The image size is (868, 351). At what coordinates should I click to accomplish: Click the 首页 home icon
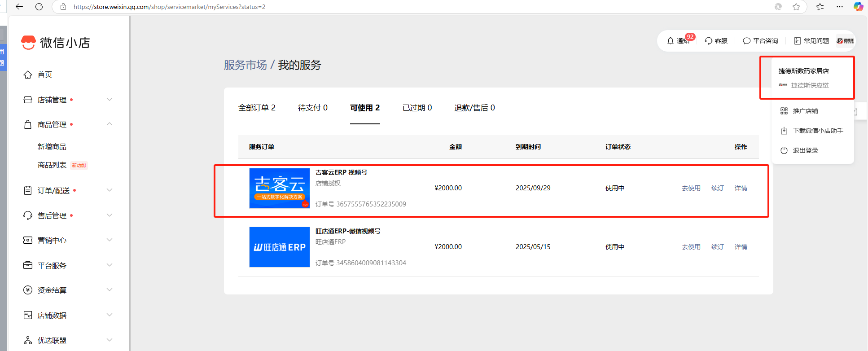click(28, 75)
